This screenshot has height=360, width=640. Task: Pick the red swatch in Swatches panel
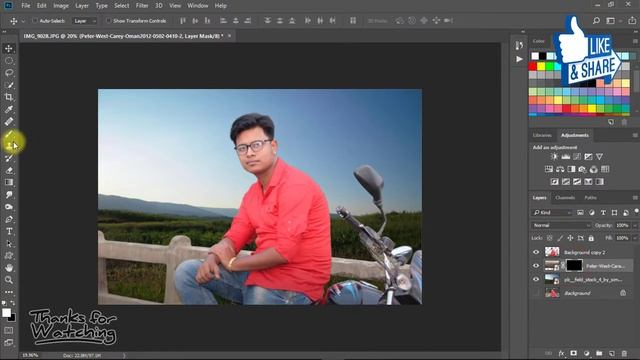point(533,66)
